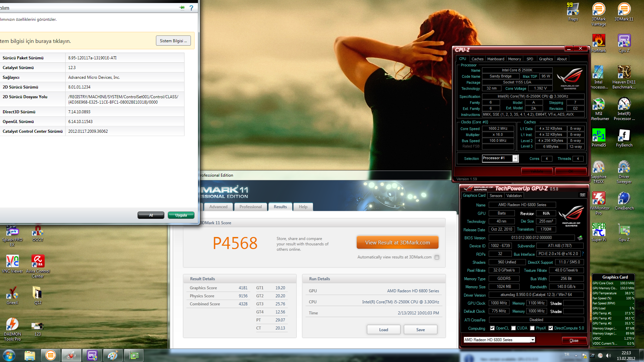
Task: Open the Cpu Z desktop shortcut
Action: pyautogui.click(x=624, y=43)
